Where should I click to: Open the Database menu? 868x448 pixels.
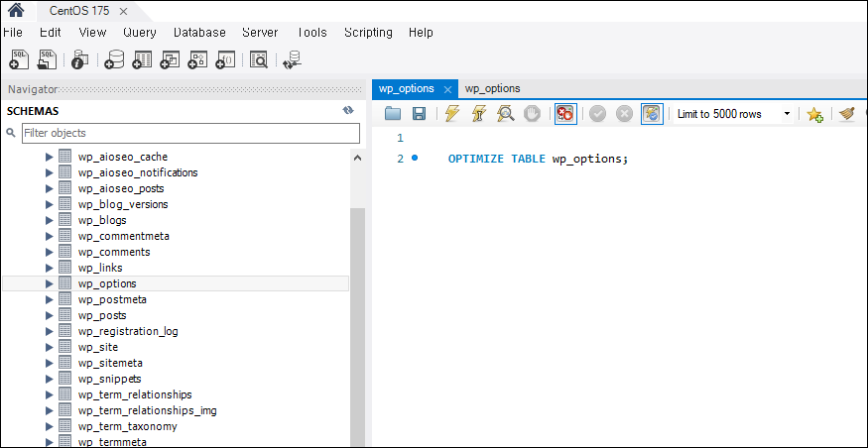tap(199, 33)
